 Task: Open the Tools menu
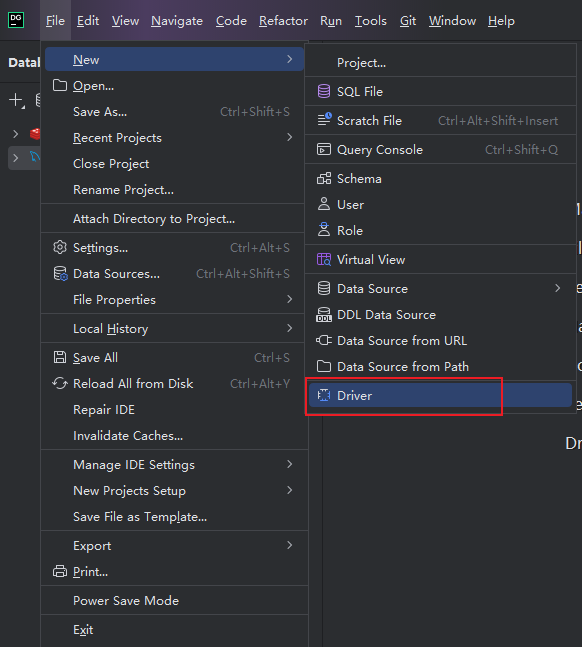click(371, 21)
